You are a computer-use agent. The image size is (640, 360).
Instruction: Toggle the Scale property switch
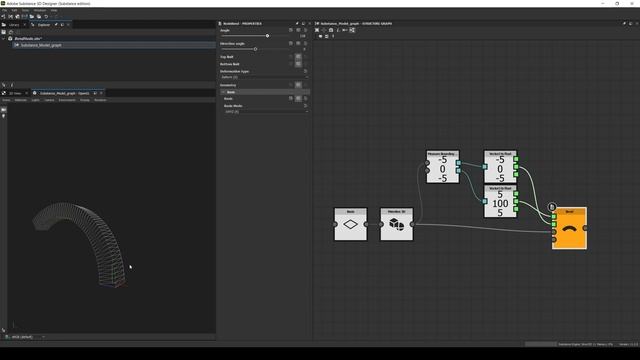click(298, 98)
